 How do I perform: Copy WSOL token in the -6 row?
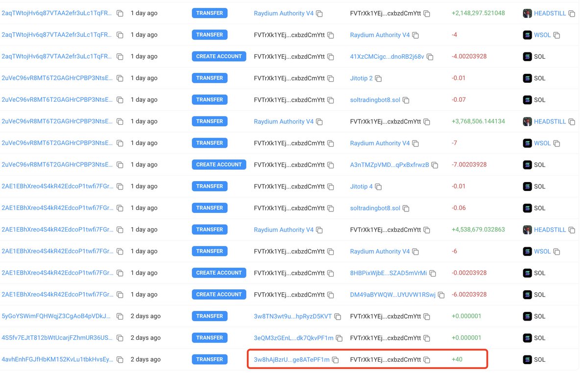pos(557,252)
